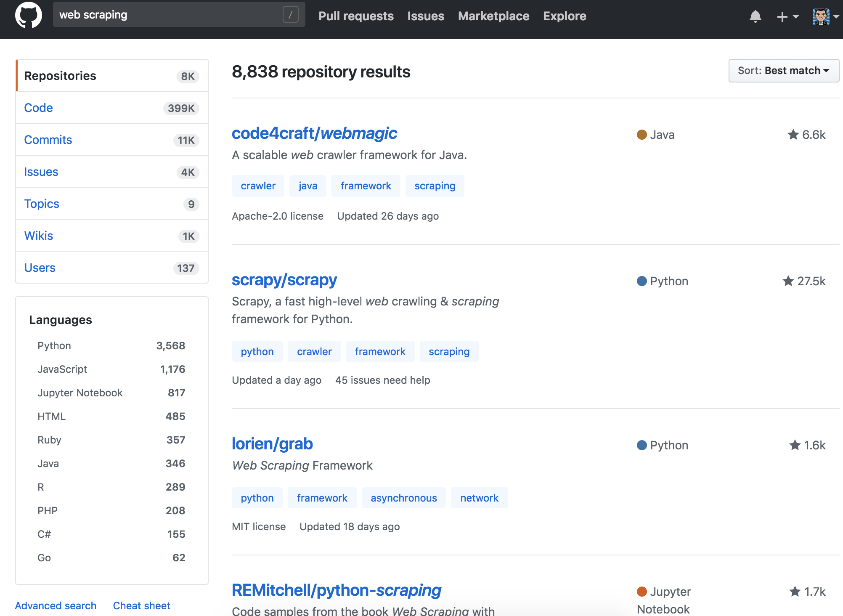Click the web scraping search field
The width and height of the screenshot is (843, 616).
click(168, 15)
